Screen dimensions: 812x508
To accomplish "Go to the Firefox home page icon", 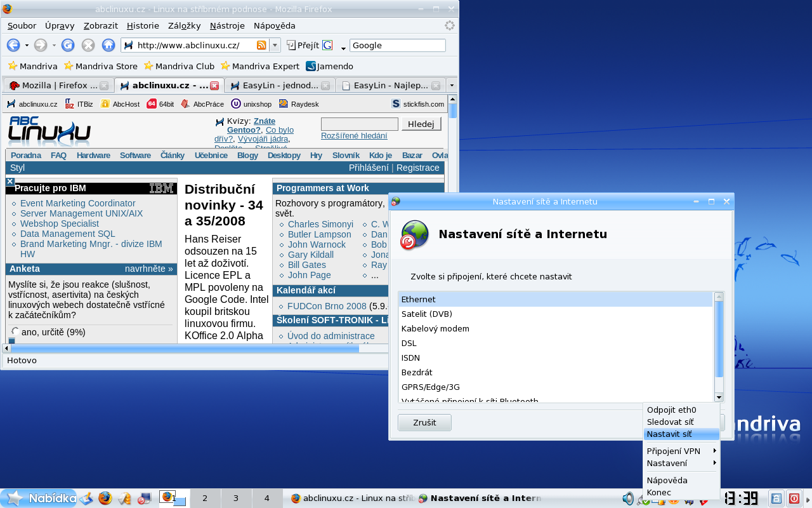I will point(108,45).
